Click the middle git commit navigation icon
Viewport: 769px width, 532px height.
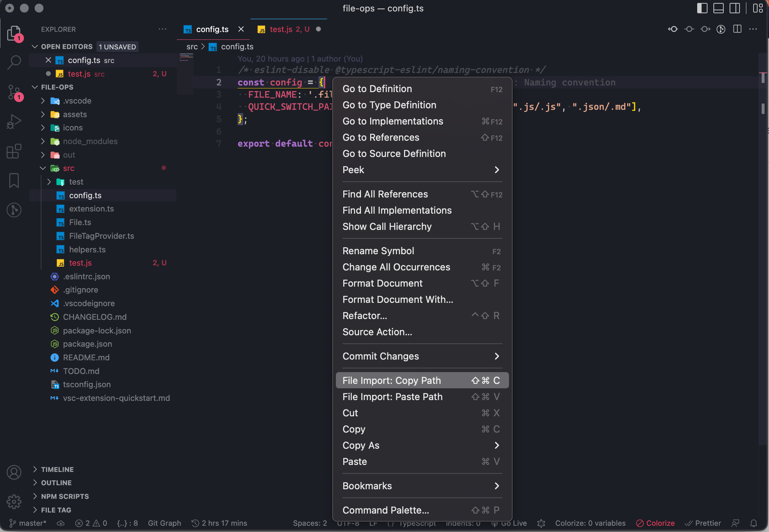click(689, 29)
